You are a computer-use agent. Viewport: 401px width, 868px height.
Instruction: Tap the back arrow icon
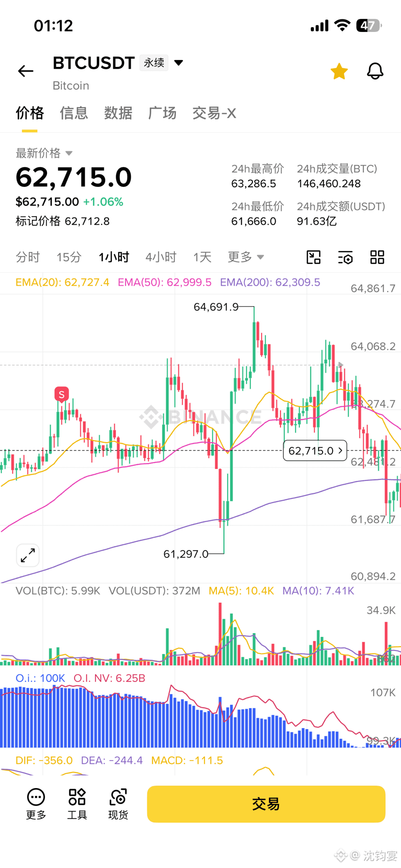click(26, 71)
